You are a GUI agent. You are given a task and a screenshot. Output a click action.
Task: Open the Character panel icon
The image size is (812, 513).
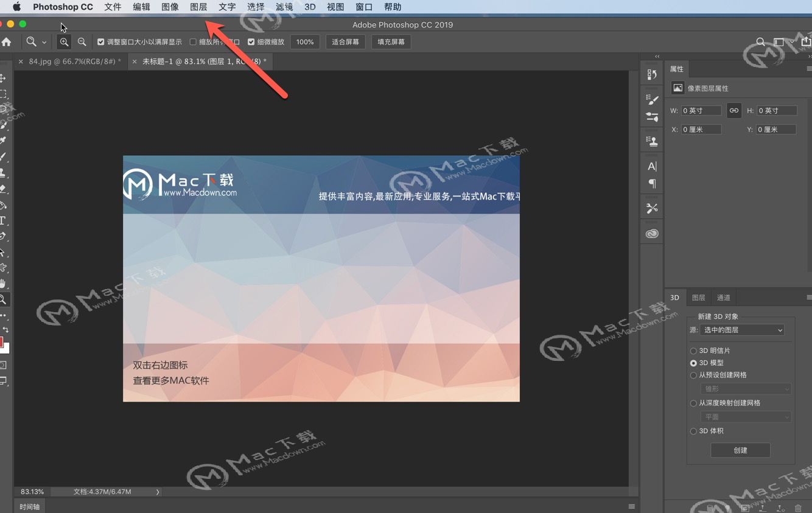coord(652,166)
